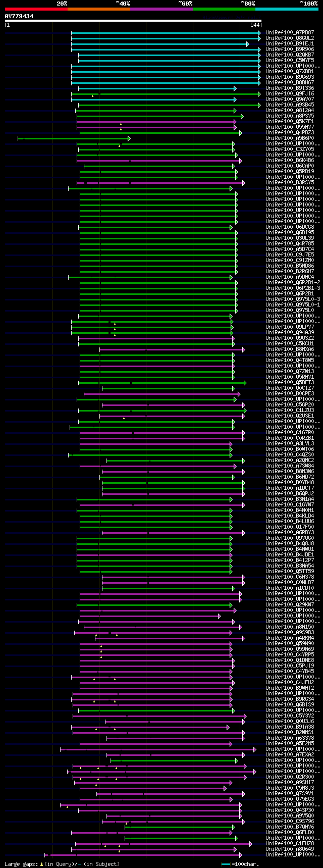
Task: Select the UniRef100_Q9FJI6 label
Action: pos(290,93)
